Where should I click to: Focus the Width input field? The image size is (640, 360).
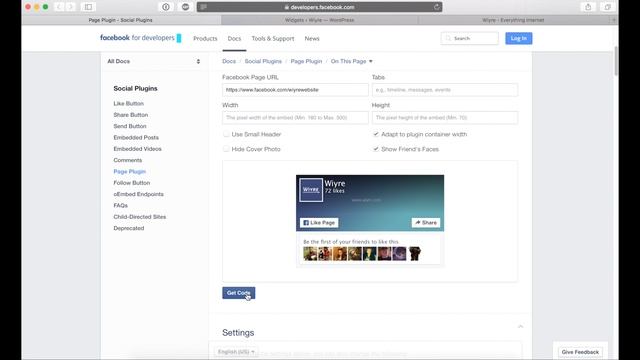[x=295, y=118]
